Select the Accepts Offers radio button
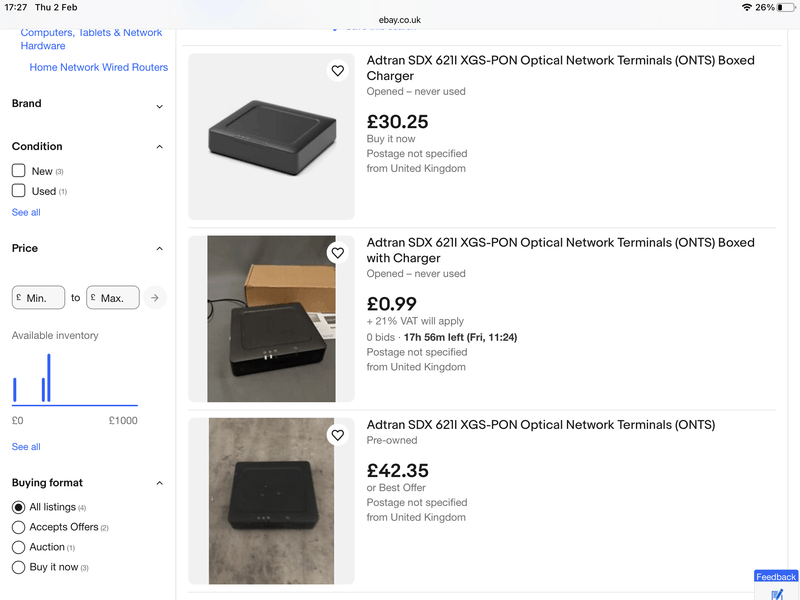The height and width of the screenshot is (600, 800). tap(18, 527)
